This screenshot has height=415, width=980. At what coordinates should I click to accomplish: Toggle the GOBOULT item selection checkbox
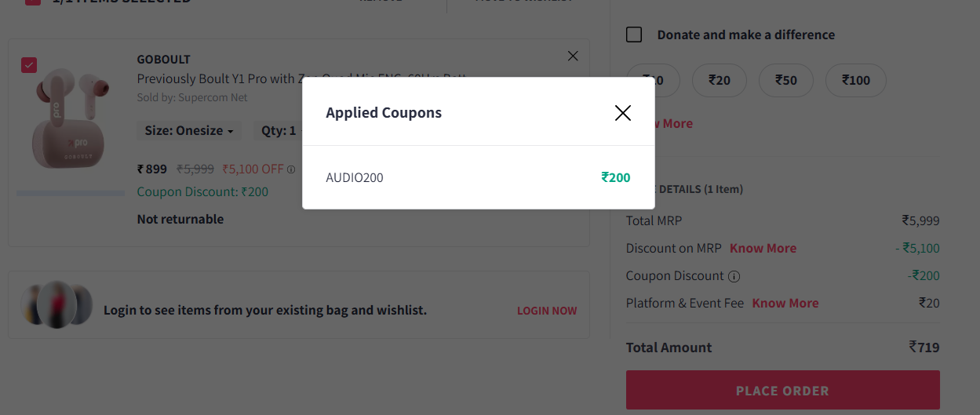(x=29, y=65)
